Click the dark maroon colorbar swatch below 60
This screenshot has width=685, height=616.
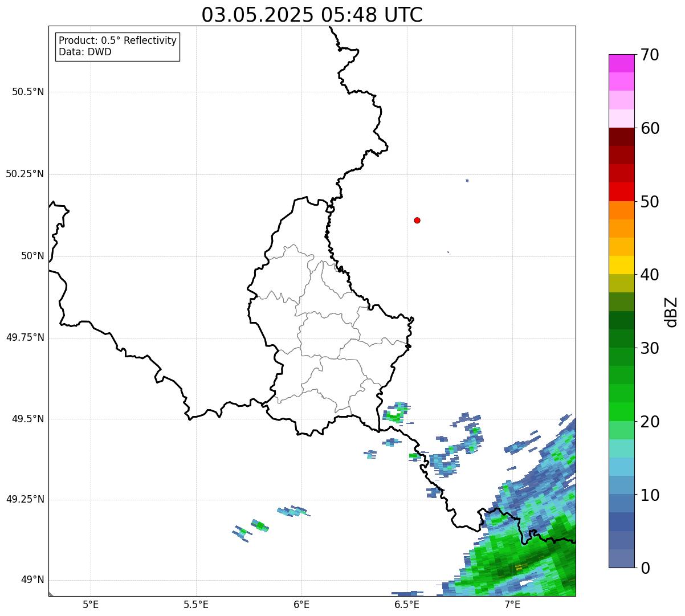tap(621, 137)
